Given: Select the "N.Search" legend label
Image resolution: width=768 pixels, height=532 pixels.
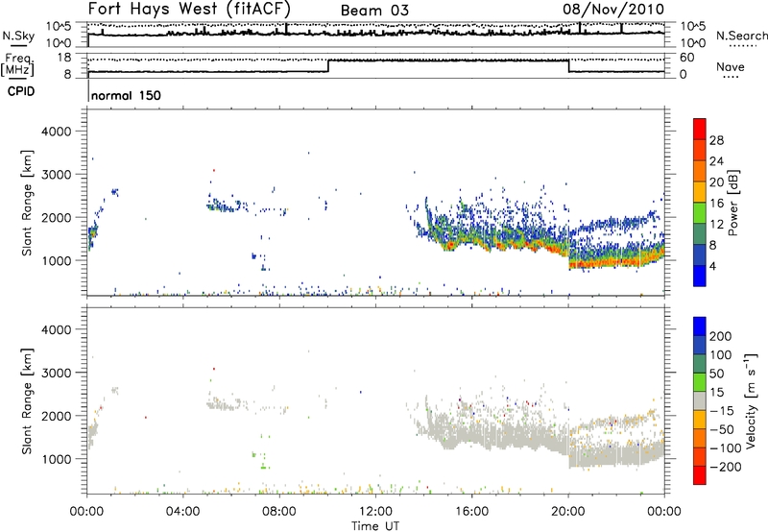Looking at the screenshot, I should (x=741, y=36).
